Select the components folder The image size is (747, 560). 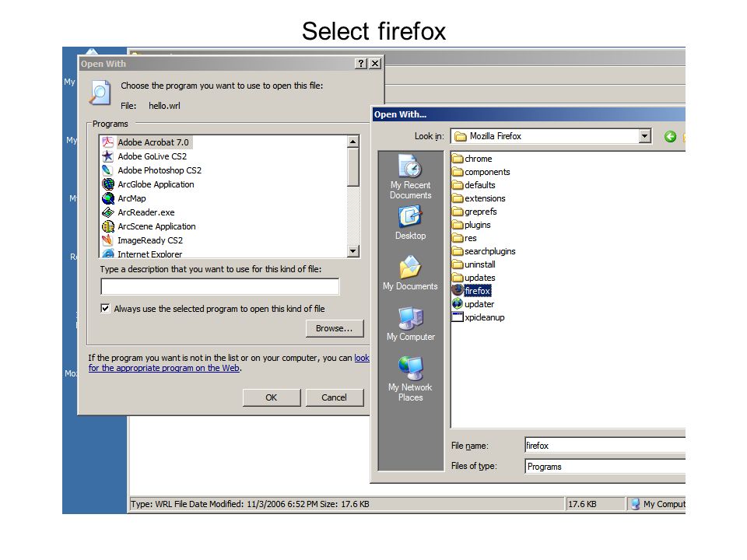481,172
